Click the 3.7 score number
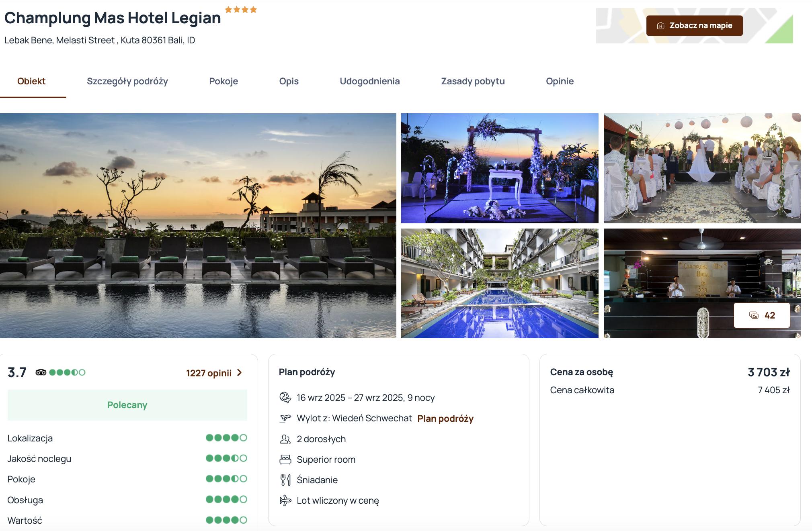 (x=17, y=372)
